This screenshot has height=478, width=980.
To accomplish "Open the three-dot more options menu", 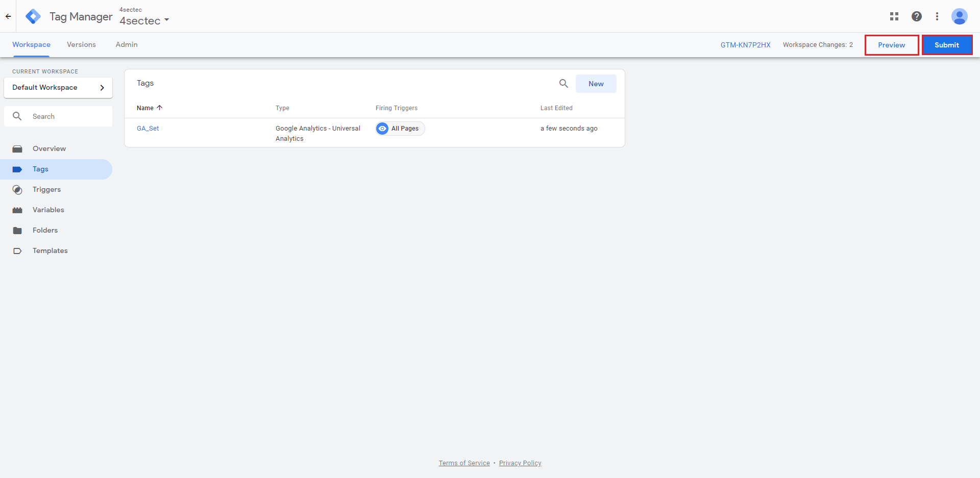I will click(937, 16).
